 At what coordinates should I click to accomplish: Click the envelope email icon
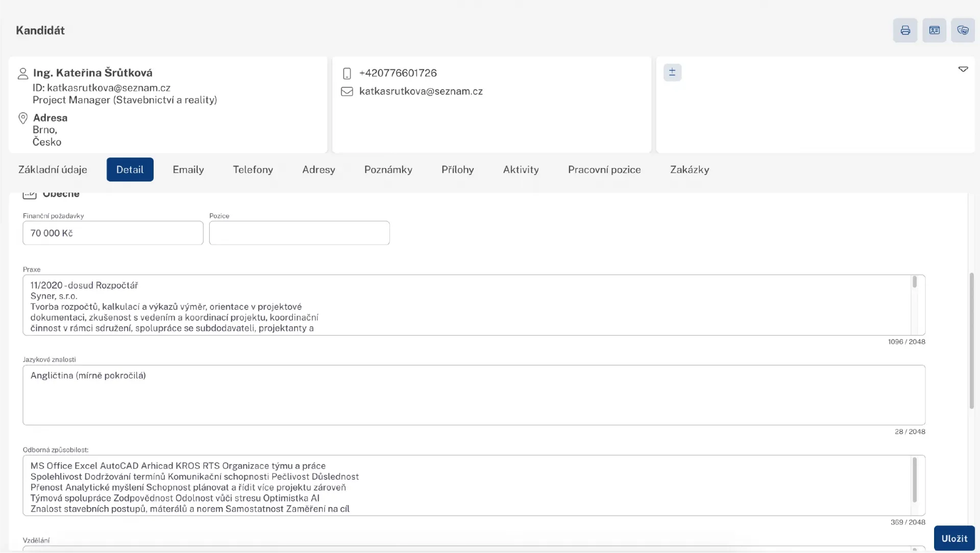pos(347,92)
